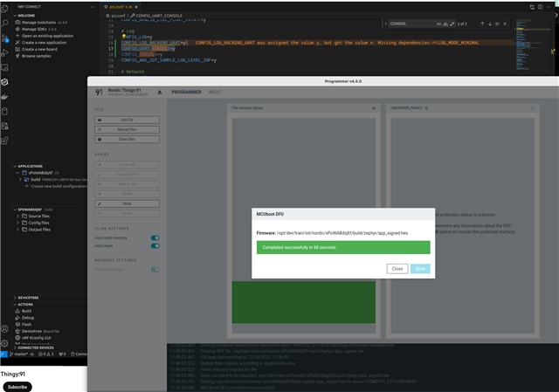Open the Run and Debug view

pos(4,52)
